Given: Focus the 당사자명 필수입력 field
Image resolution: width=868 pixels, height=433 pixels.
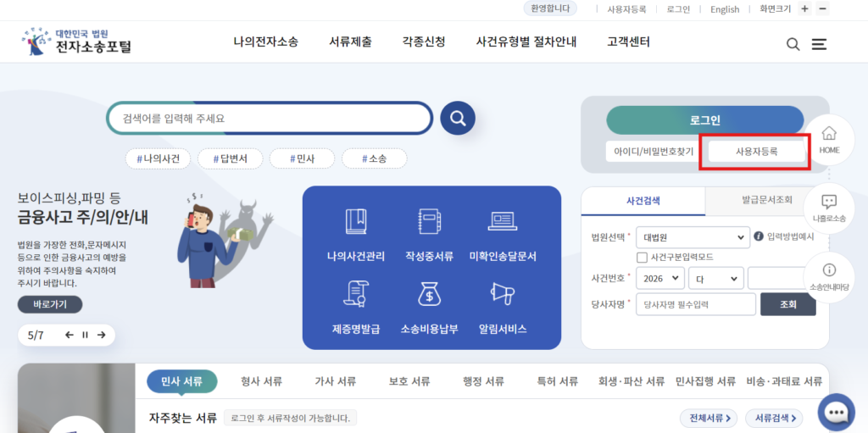Looking at the screenshot, I should (697, 304).
